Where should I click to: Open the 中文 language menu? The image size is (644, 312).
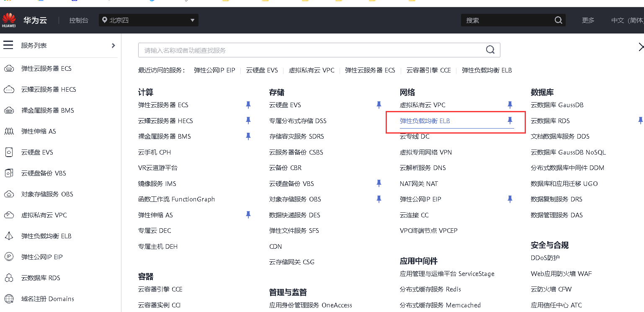pos(627,20)
